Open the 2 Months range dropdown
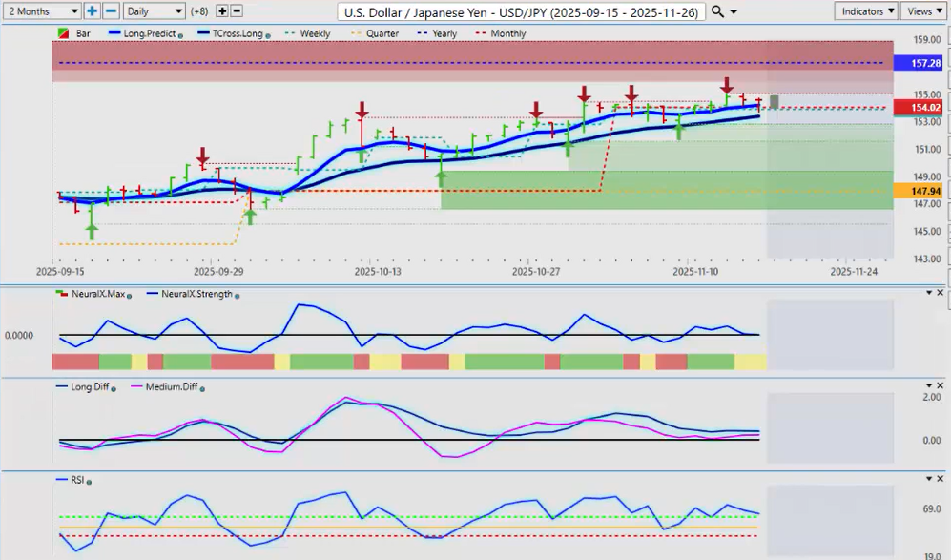The width and height of the screenshot is (951, 560). click(41, 10)
